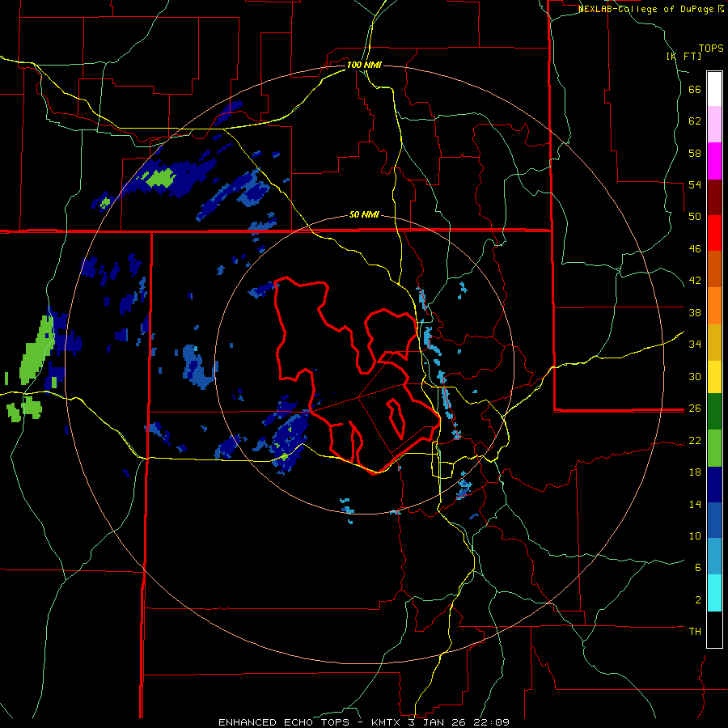The width and height of the screenshot is (728, 728).
Task: Click the dark orange 46 kft swatch
Action: 714,269
